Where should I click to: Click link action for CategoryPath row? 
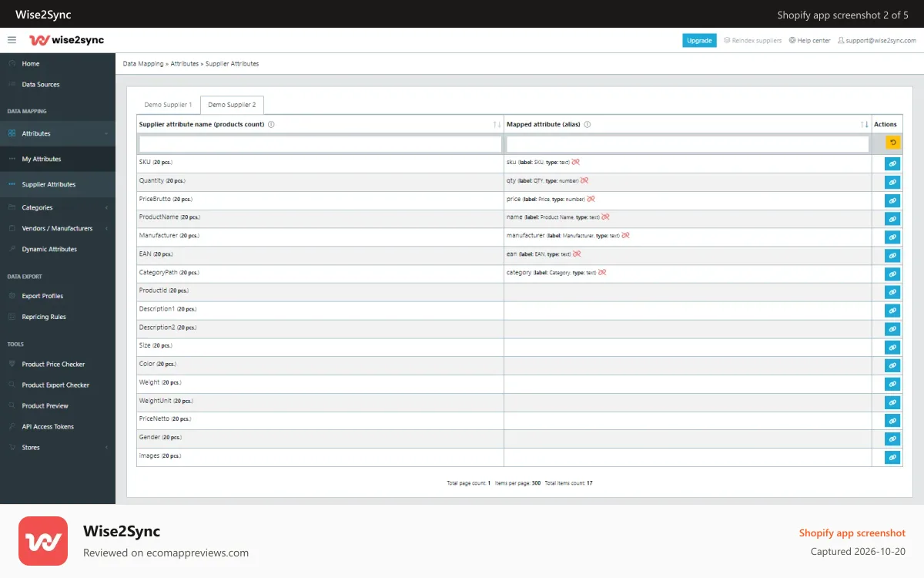click(892, 274)
